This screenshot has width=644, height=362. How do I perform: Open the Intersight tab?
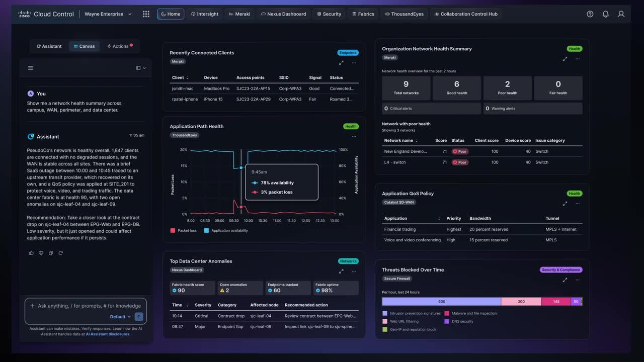[x=205, y=14]
